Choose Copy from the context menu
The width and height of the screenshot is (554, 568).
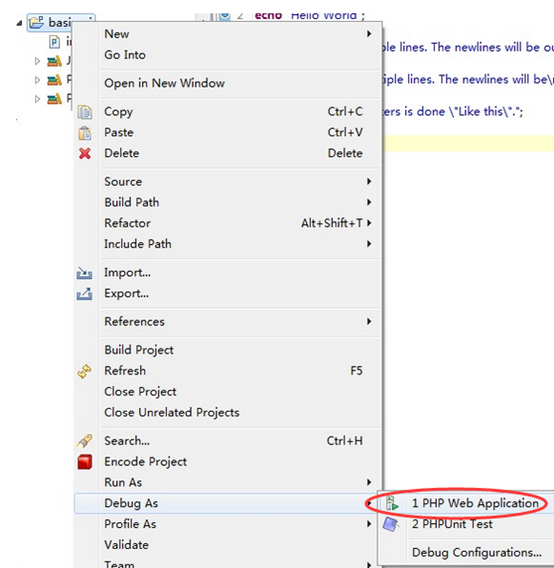coord(228,112)
